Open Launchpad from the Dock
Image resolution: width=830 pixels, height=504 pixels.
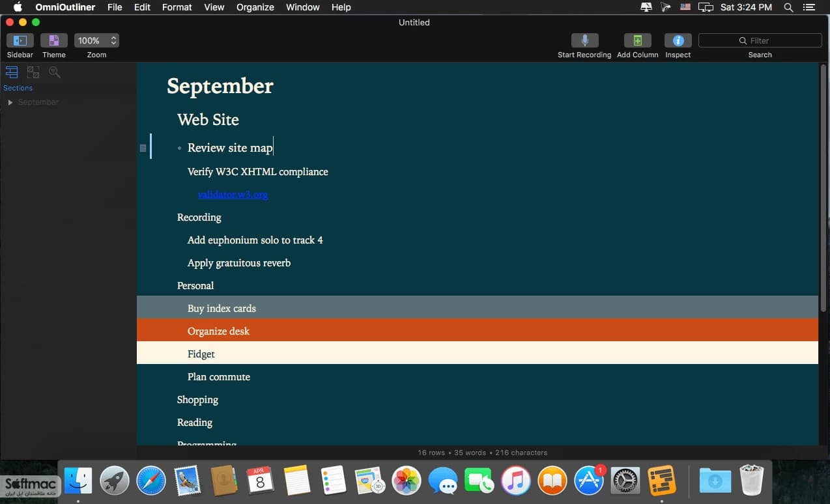point(115,481)
